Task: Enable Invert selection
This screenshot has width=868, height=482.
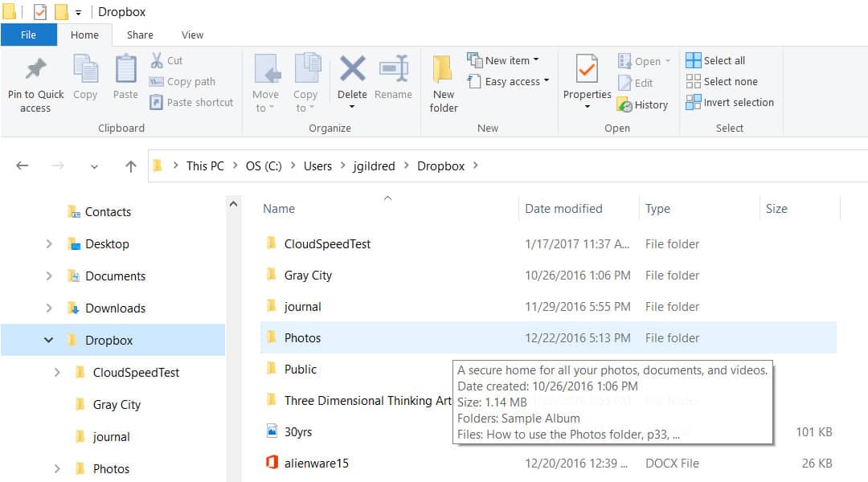Action: [730, 102]
